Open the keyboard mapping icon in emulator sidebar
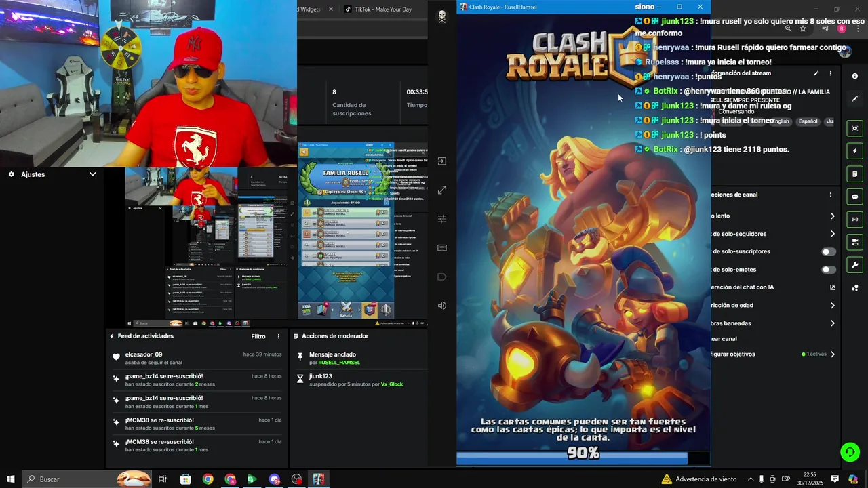Image resolution: width=868 pixels, height=488 pixels. tap(442, 248)
